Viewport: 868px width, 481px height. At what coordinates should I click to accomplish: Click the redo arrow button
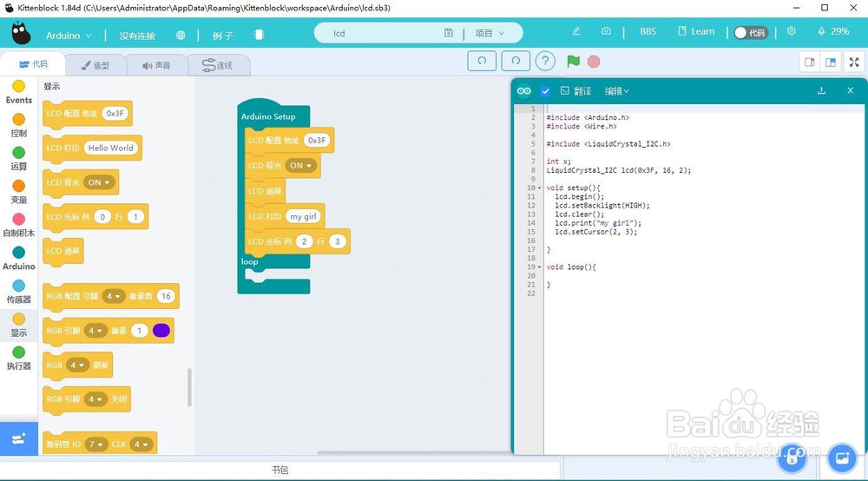(x=516, y=61)
